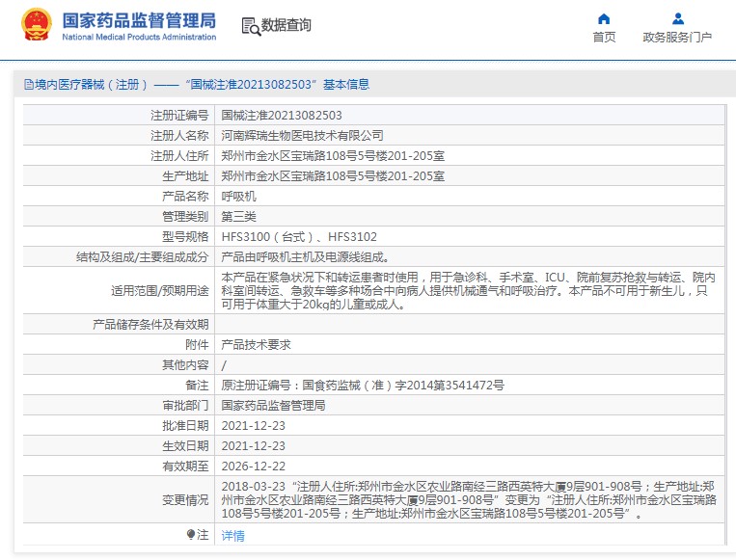Click the product name value 呼吸机
This screenshot has height=560, width=736.
coord(239,197)
